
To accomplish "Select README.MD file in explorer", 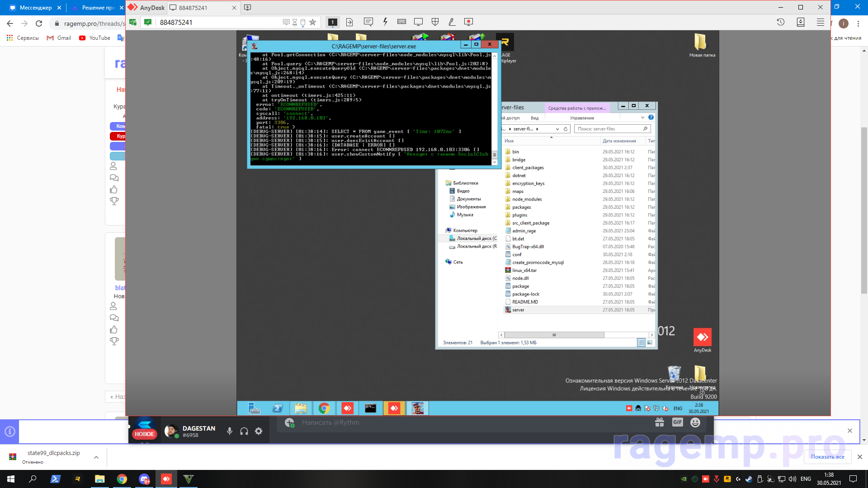I will pyautogui.click(x=525, y=302).
